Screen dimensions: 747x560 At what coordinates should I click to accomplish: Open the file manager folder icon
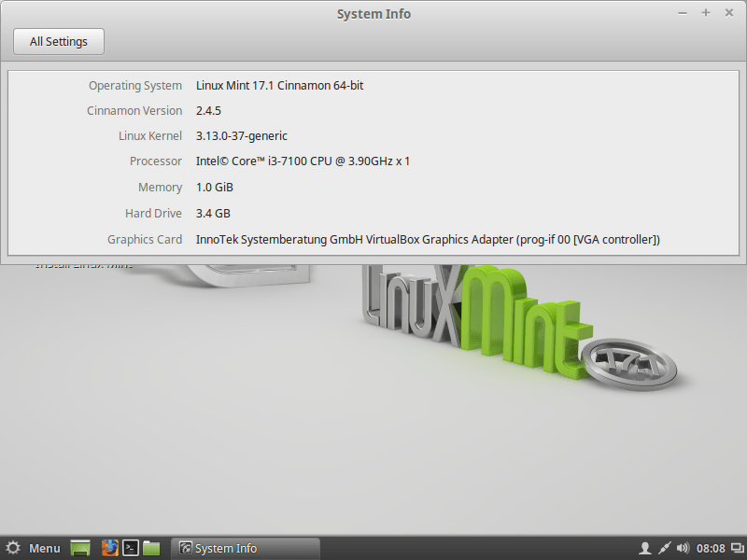151,548
